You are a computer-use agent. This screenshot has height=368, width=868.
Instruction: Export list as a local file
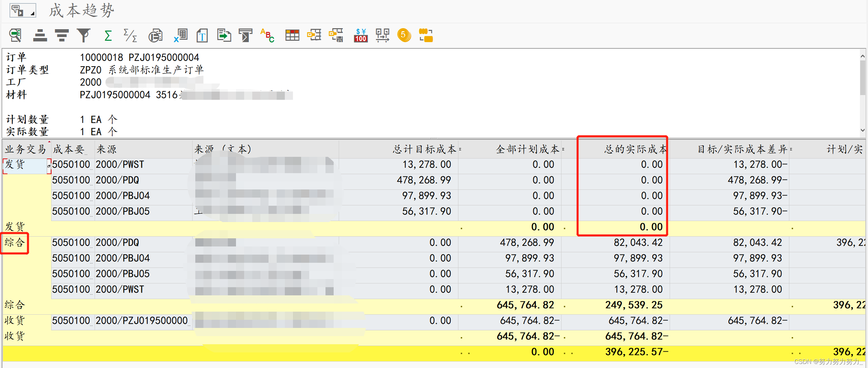(x=224, y=35)
